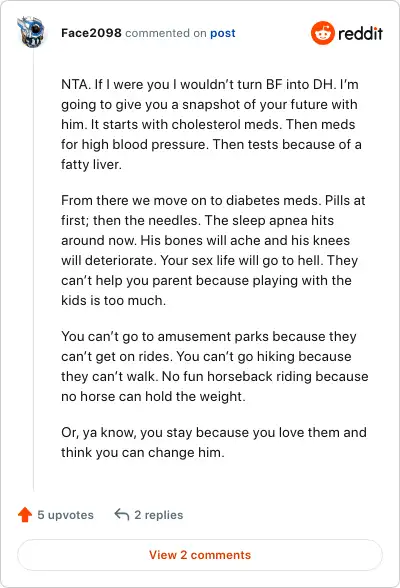This screenshot has width=400, height=588.
Task: Open the Face2098 username profile link
Action: pyautogui.click(x=91, y=33)
